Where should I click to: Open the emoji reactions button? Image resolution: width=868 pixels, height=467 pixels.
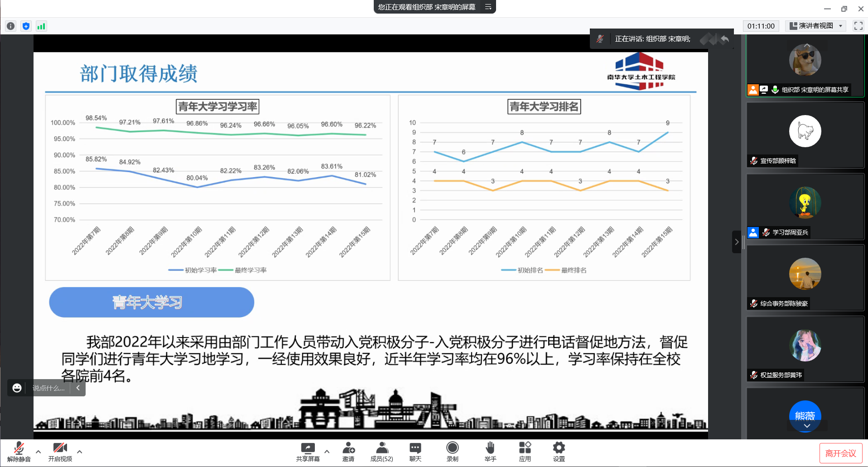pos(17,388)
